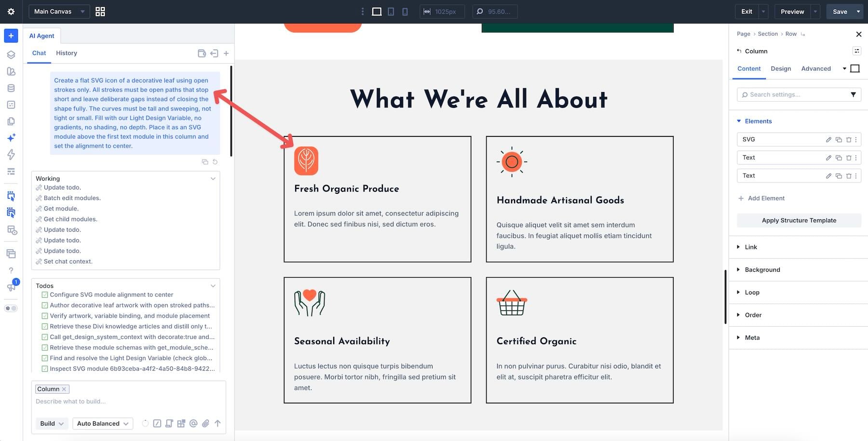Open the Main Canvas dropdown
Viewport: 868px width, 441px height.
tap(59, 12)
